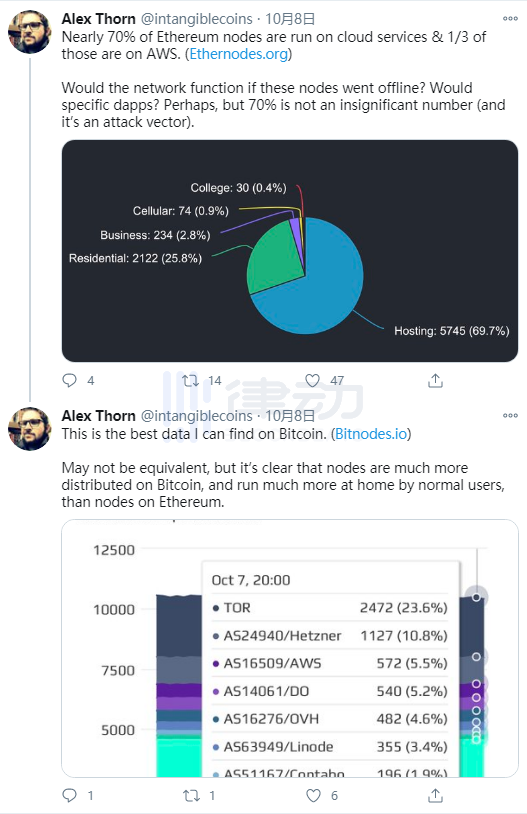Open @intangiblecoins handle in second tweet
The image size is (527, 814).
point(197,416)
